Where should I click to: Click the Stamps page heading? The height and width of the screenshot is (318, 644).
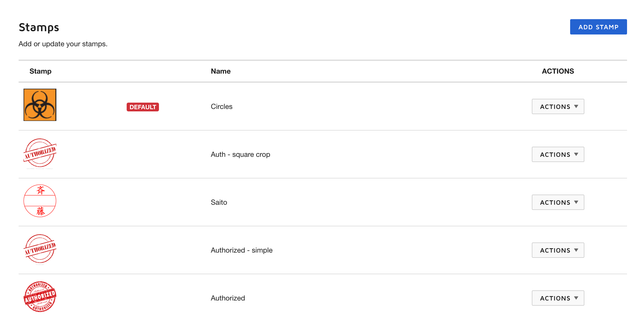pos(39,27)
